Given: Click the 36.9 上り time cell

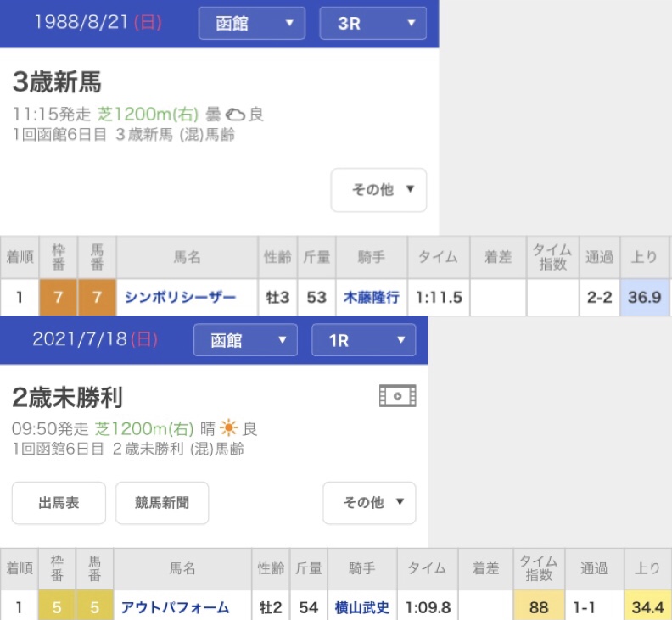Looking at the screenshot, I should tap(644, 298).
